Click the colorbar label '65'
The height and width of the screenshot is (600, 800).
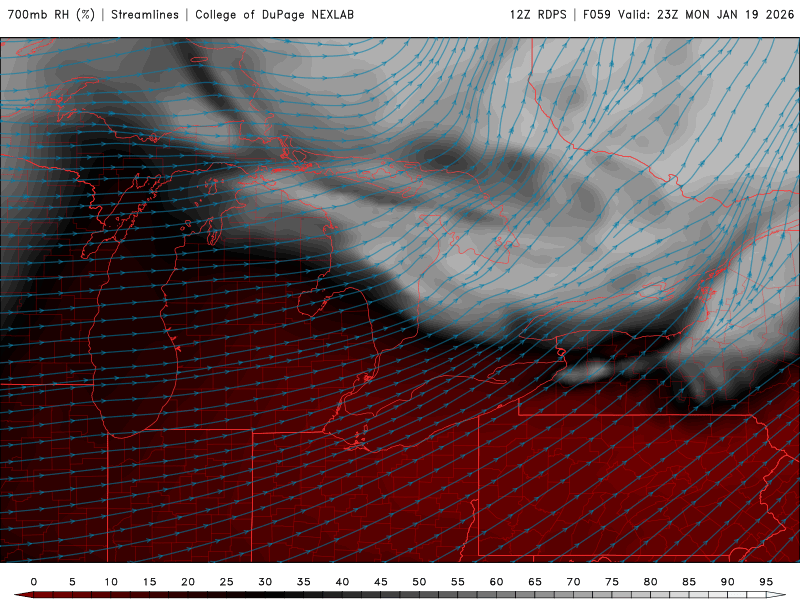coord(535,582)
